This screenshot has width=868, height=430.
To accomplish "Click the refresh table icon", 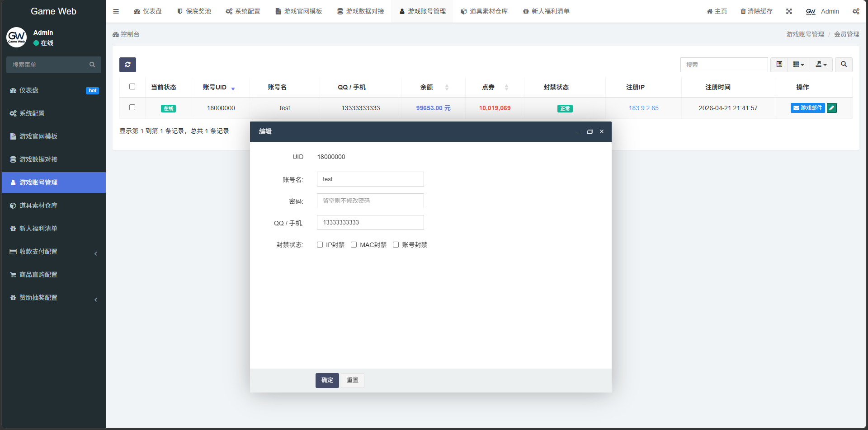I will click(x=127, y=65).
